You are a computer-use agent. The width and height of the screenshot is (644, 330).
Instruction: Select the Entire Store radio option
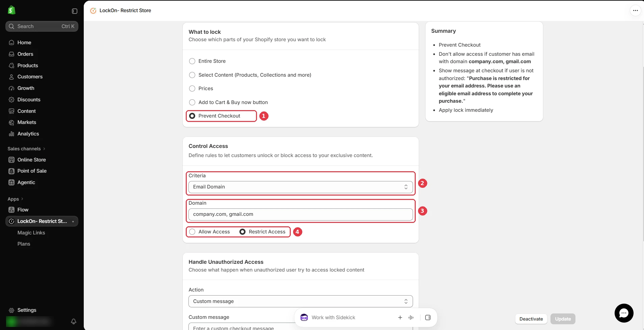(x=192, y=61)
